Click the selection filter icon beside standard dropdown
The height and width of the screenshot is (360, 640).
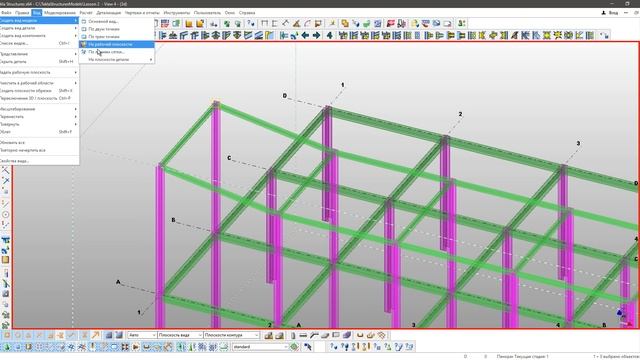pos(294,347)
